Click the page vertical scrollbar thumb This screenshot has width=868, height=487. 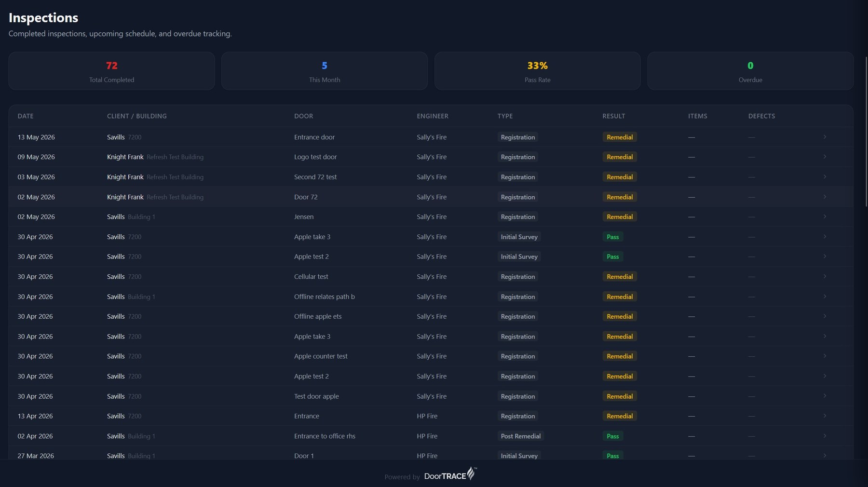(866, 131)
